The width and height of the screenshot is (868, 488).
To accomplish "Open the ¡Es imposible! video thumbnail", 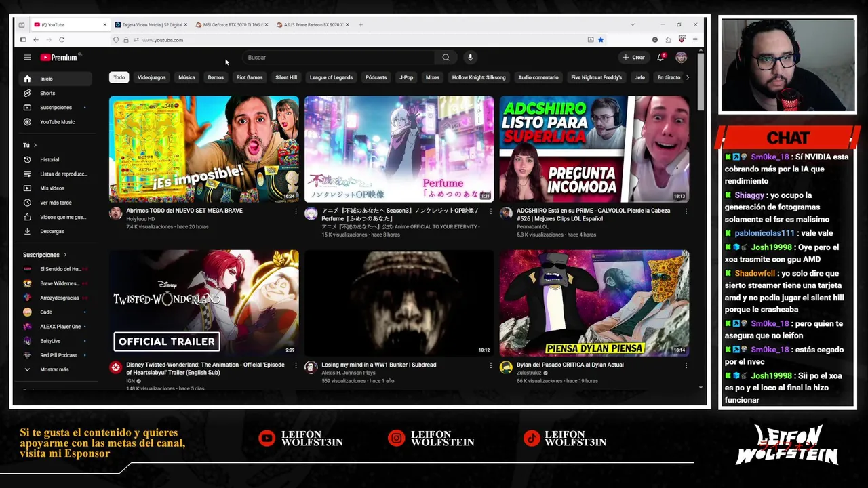I will tap(204, 149).
